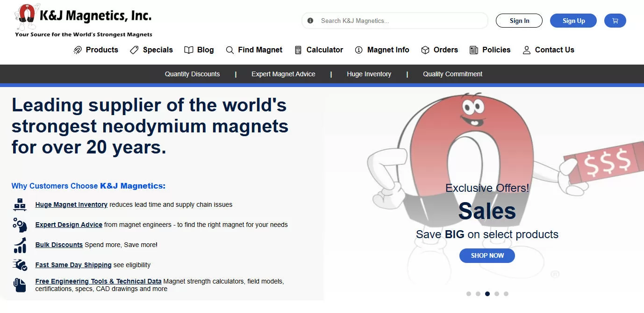This screenshot has width=644, height=313.
Task: Select the first carousel slide dot
Action: click(x=469, y=294)
